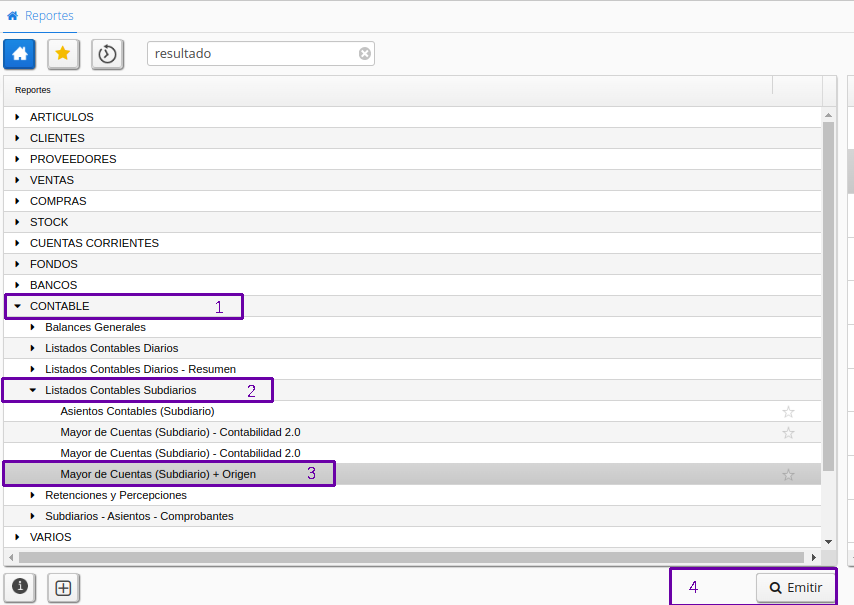The height and width of the screenshot is (605, 854).
Task: Click the scroll down arrow of the tree
Action: [x=828, y=542]
